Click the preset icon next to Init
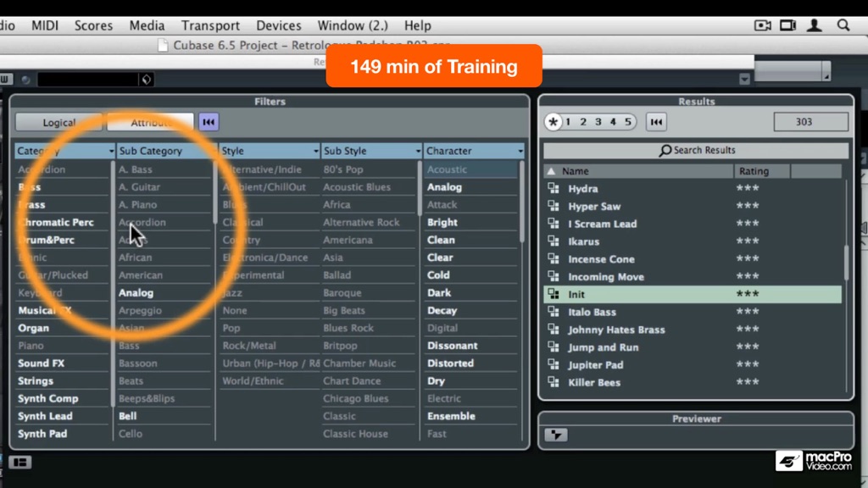This screenshot has width=868, height=488. point(553,294)
